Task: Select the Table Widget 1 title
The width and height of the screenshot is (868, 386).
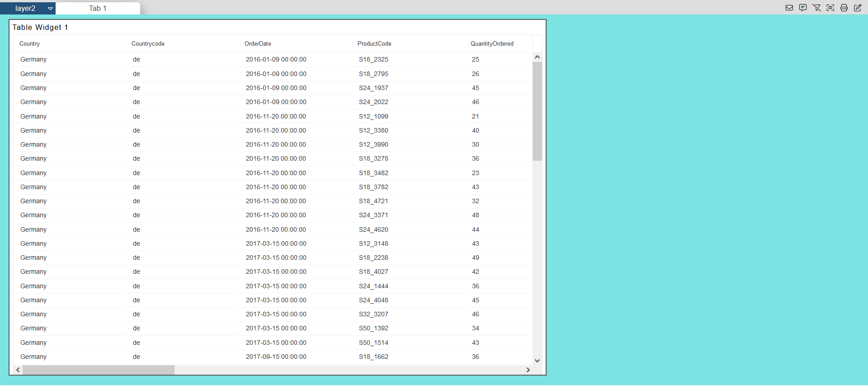Action: coord(40,28)
